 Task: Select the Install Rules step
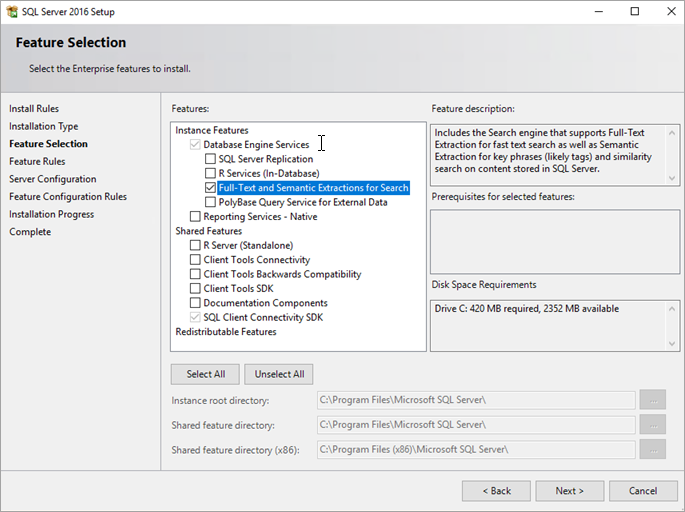34,109
